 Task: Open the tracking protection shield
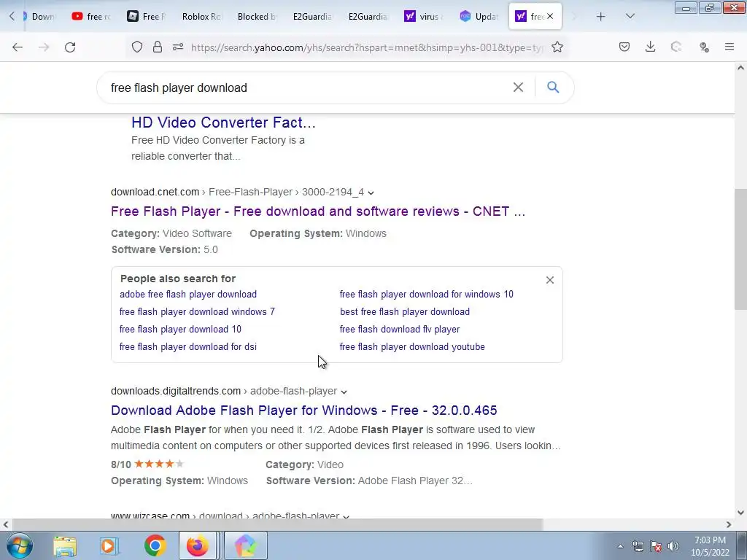pyautogui.click(x=137, y=47)
